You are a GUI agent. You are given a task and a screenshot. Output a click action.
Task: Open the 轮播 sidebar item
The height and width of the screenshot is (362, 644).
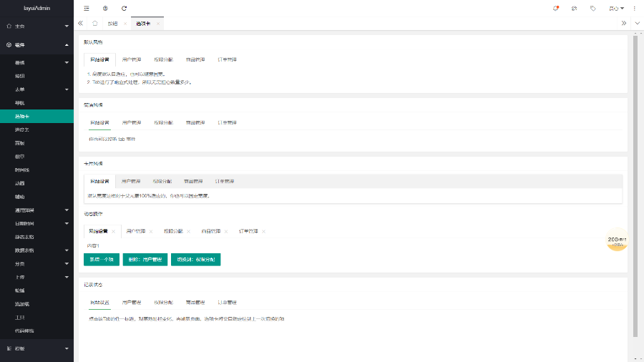37,290
